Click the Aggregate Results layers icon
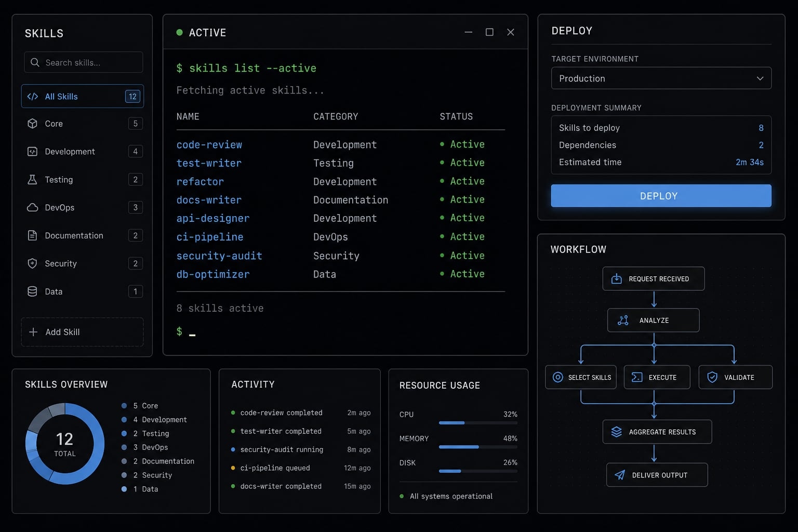 point(617,432)
